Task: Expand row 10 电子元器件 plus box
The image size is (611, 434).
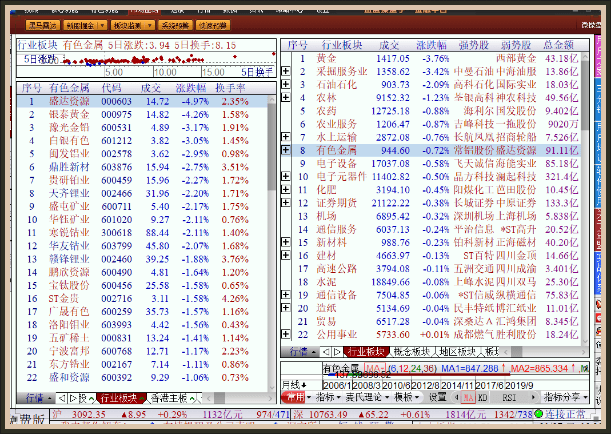Action: (x=286, y=176)
